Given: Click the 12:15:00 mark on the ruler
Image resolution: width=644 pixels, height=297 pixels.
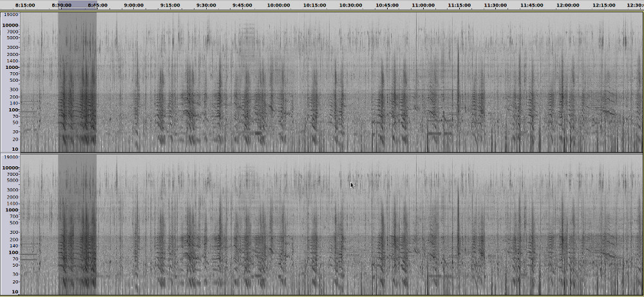Looking at the screenshot, I should point(603,5).
